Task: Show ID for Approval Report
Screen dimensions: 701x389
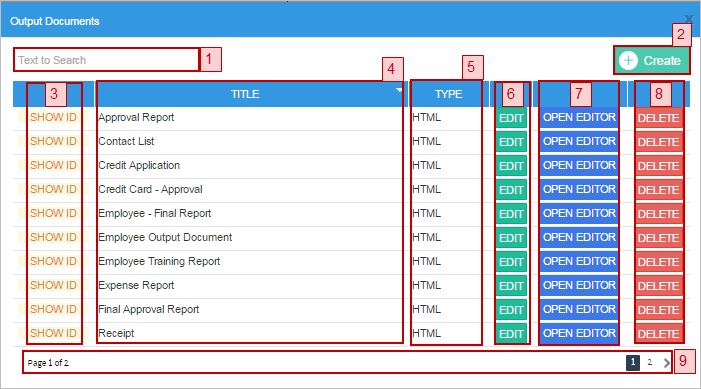Action: pyautogui.click(x=53, y=118)
